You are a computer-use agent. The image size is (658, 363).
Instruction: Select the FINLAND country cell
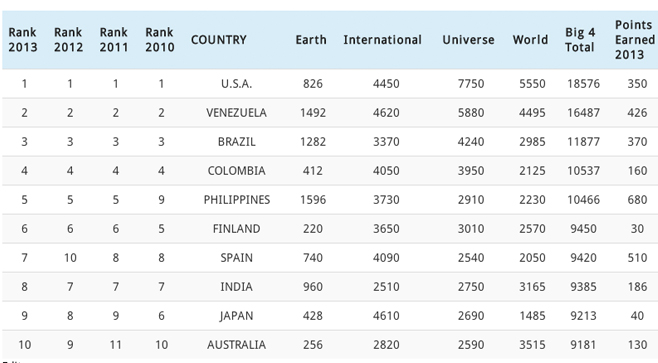[x=237, y=229]
